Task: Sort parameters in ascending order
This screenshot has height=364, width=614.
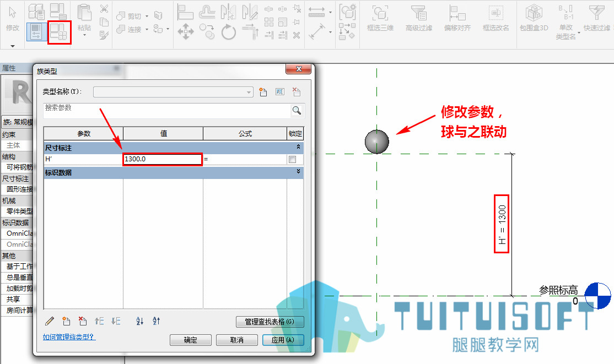Action: click(x=140, y=322)
